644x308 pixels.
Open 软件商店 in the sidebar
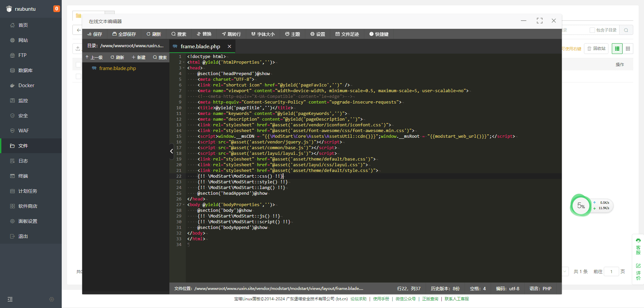[28, 206]
